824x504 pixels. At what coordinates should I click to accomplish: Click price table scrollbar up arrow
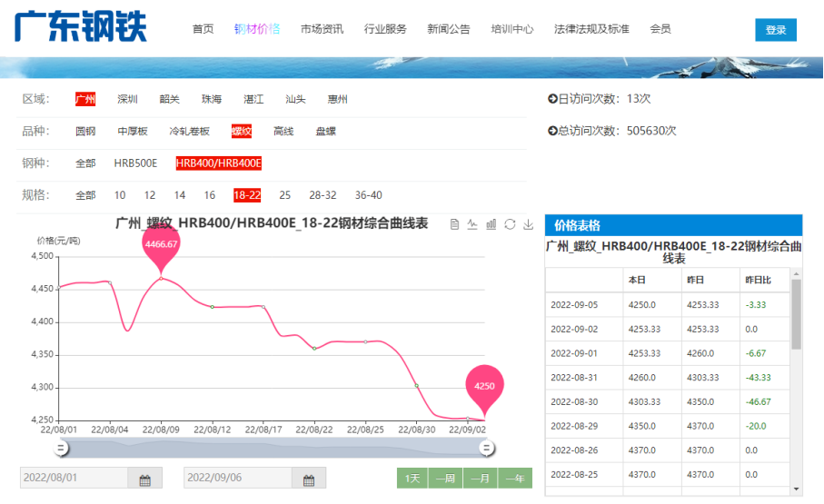click(796, 274)
